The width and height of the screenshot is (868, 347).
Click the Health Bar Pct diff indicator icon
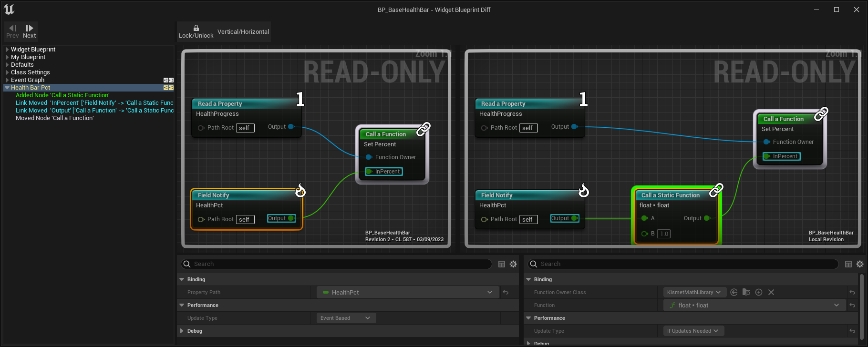(x=168, y=88)
